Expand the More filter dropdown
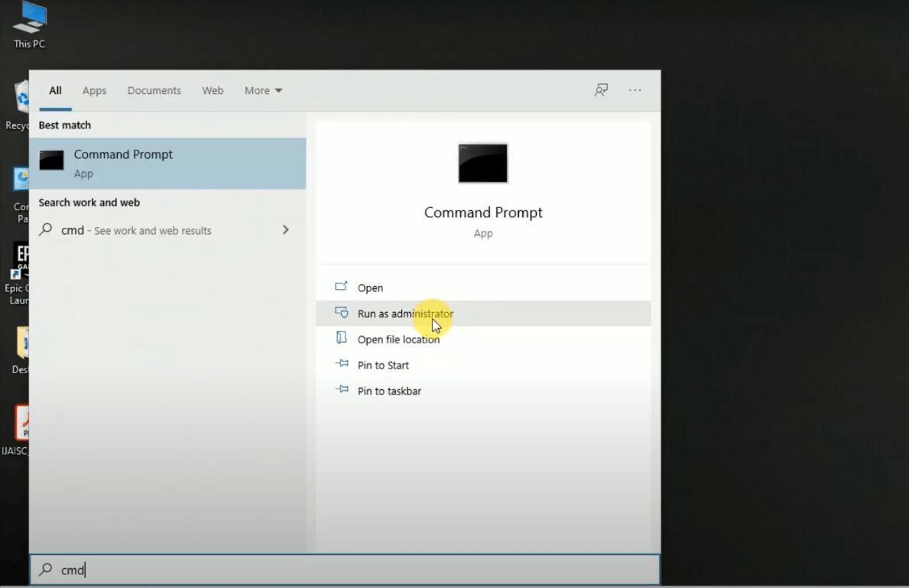 [263, 90]
